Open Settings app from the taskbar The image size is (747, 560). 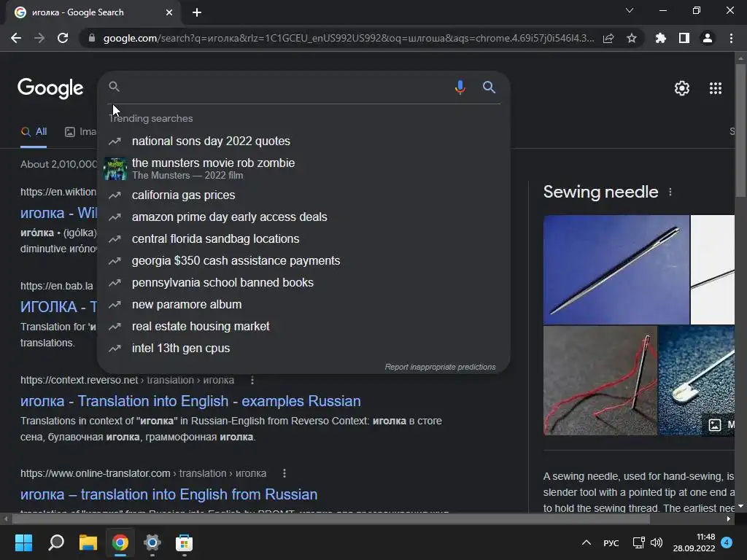(x=152, y=542)
